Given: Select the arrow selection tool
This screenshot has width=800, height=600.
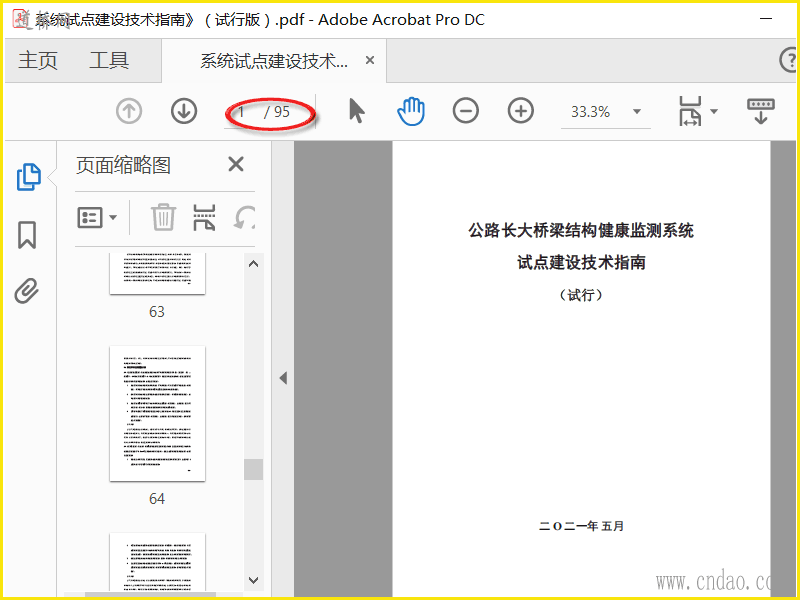Looking at the screenshot, I should tap(357, 111).
